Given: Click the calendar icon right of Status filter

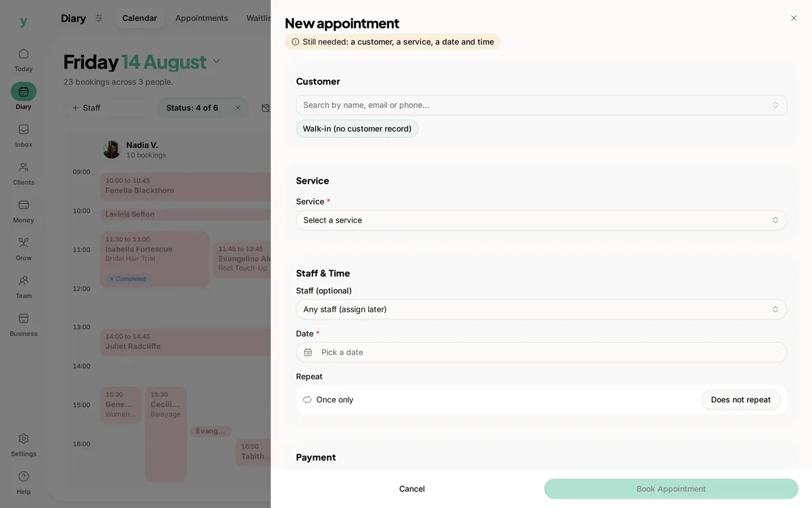Looking at the screenshot, I should [265, 108].
